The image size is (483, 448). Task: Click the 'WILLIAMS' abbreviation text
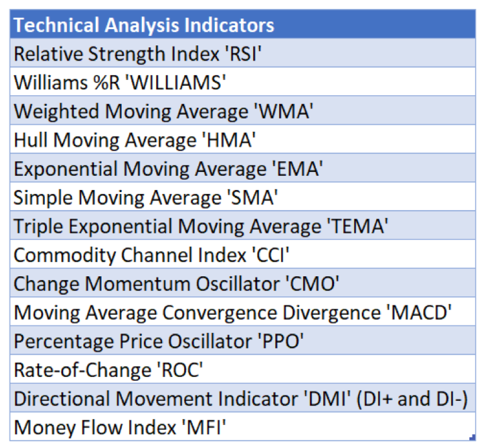(176, 83)
